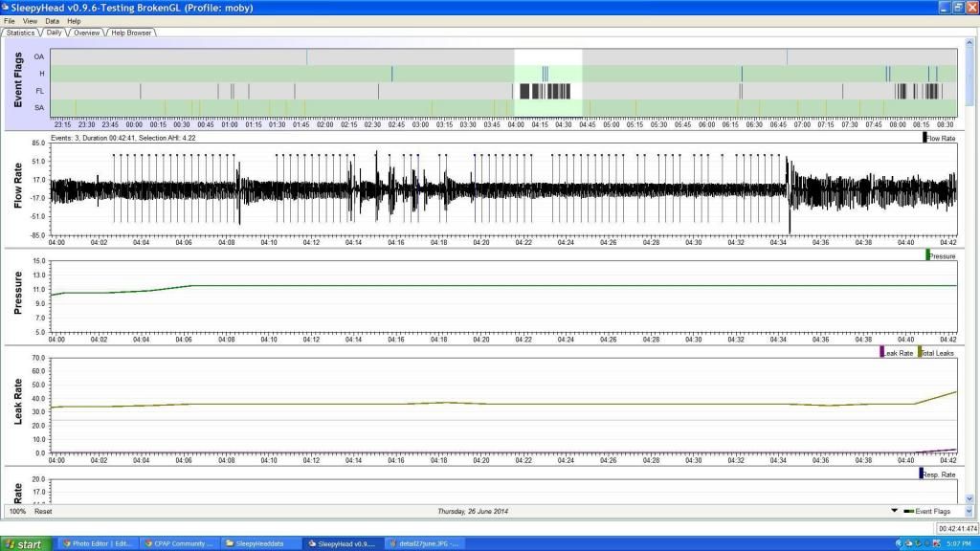980x551 pixels.
Task: Click the H row label
Action: 42,74
